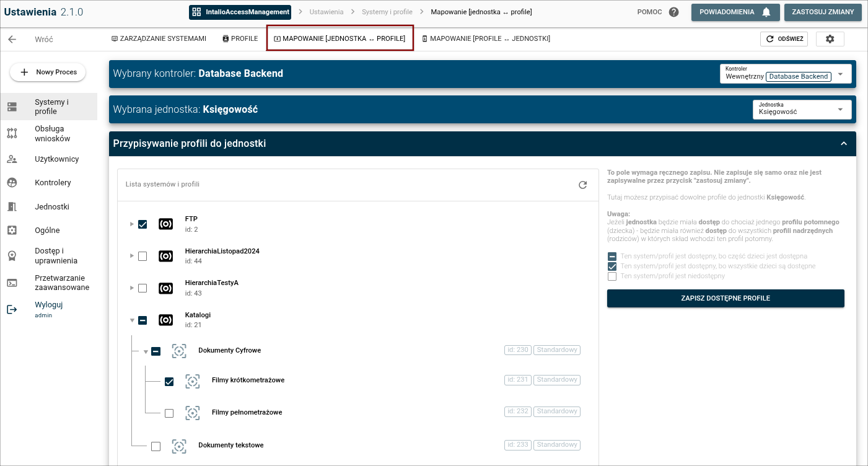The height and width of the screenshot is (466, 868).
Task: Go to Jednostki in the sidebar
Action: 48,207
